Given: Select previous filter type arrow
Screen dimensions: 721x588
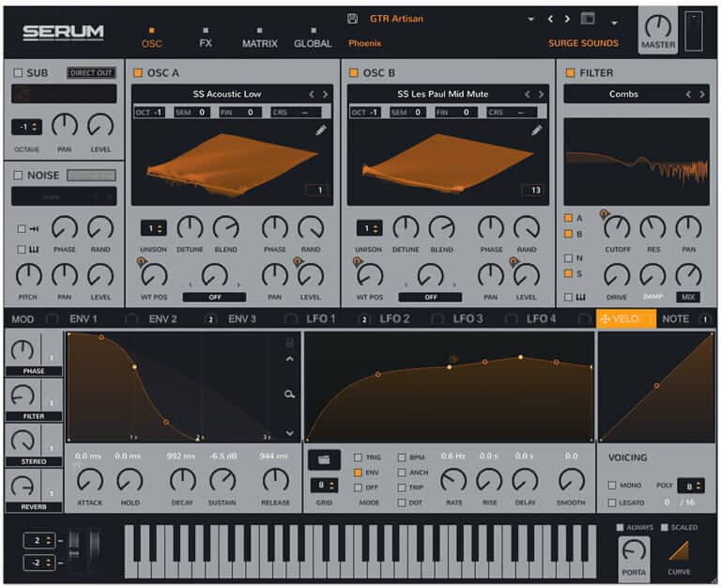Looking at the screenshot, I should (x=688, y=94).
